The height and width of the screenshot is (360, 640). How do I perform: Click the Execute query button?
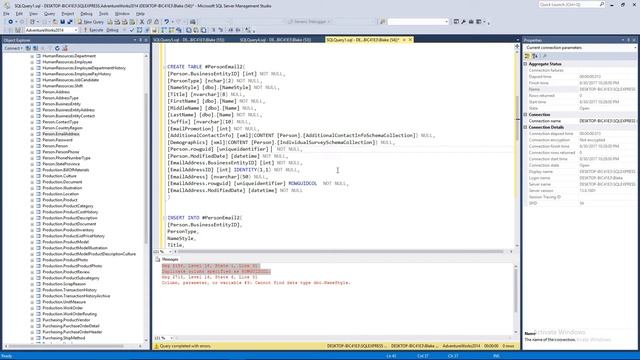point(93,30)
